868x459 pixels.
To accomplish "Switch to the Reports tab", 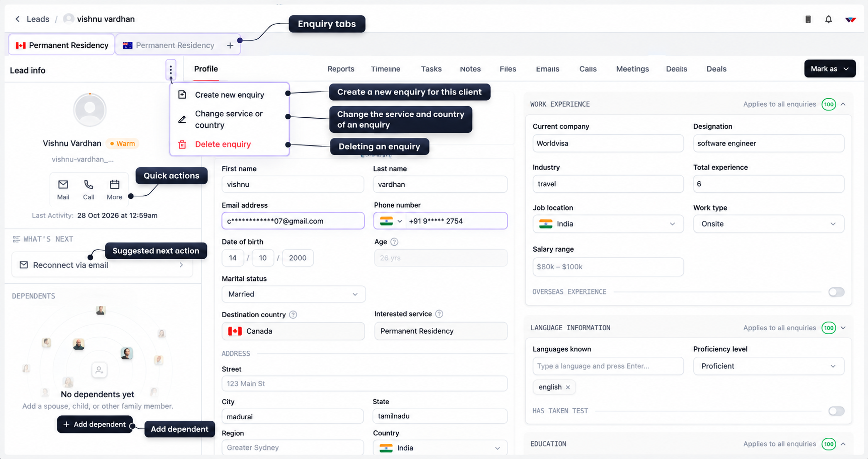I will pos(341,69).
